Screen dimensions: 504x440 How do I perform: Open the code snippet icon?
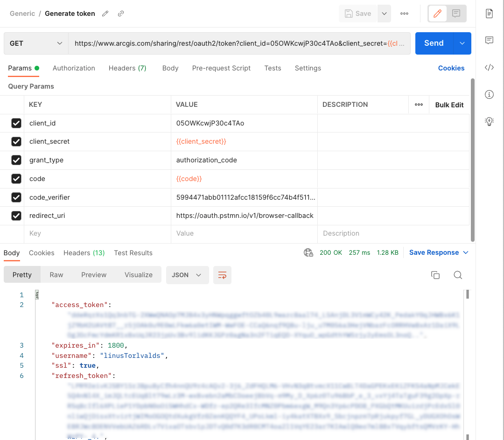tap(489, 68)
